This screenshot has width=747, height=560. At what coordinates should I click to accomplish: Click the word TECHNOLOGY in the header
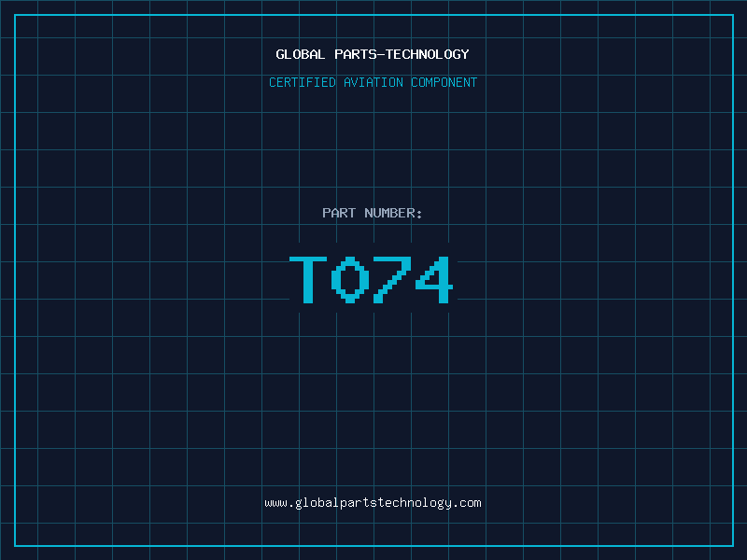428,54
